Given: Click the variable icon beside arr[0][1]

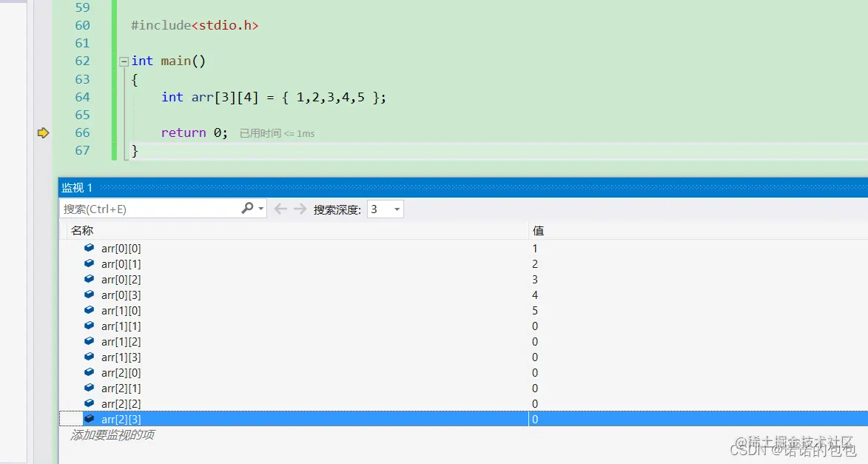Looking at the screenshot, I should (89, 263).
